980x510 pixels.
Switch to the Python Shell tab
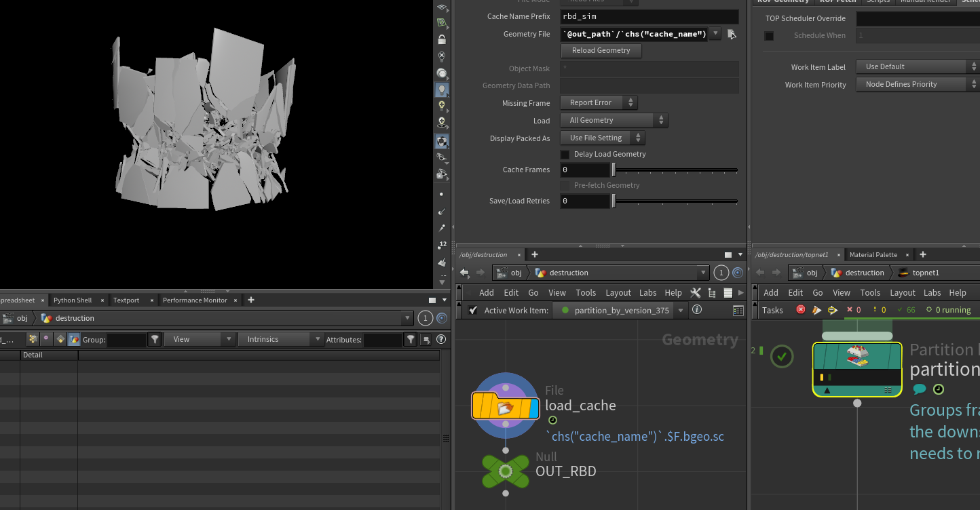[73, 300]
